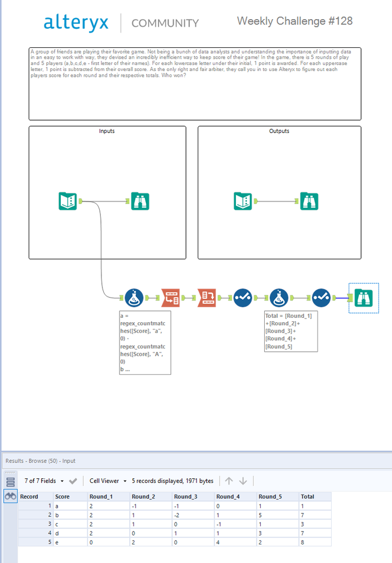Select the Text Input tool in Inputs container
392x563 pixels.
point(68,201)
